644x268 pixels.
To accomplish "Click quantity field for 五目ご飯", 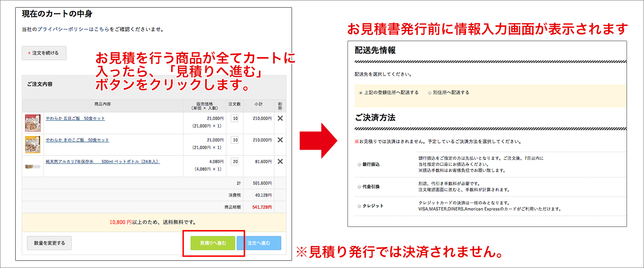I will click(235, 118).
